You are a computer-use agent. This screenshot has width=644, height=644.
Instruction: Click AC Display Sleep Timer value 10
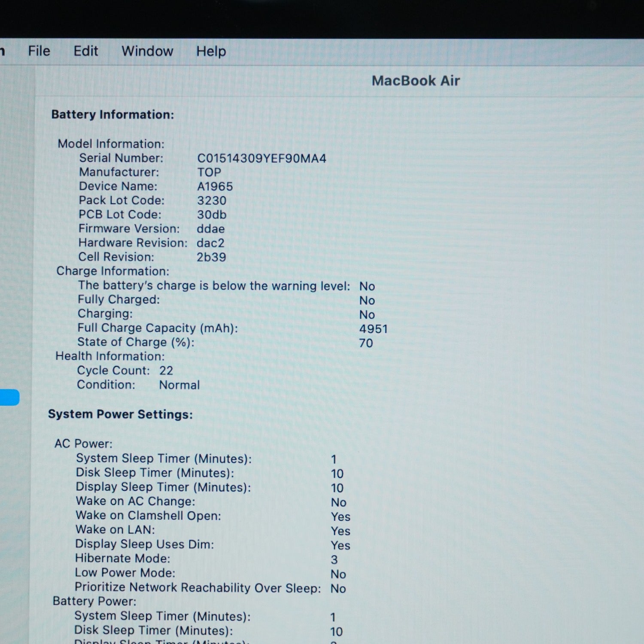point(337,488)
